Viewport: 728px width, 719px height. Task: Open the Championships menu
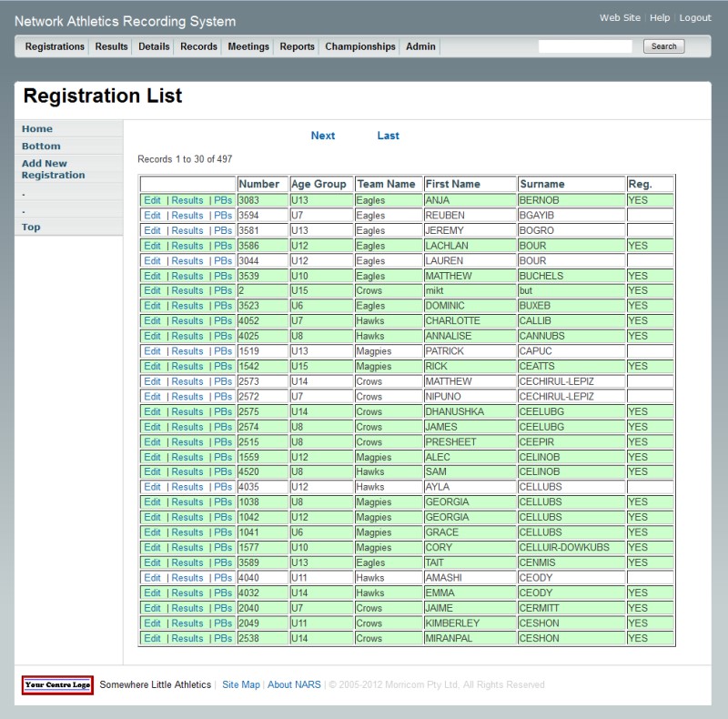pyautogui.click(x=359, y=46)
